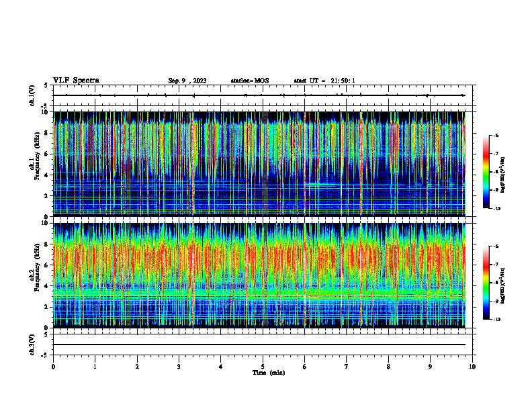Viewport: 532px width, 411px height.
Task: Click the "0" tick on the time axis
Action: pyautogui.click(x=53, y=367)
